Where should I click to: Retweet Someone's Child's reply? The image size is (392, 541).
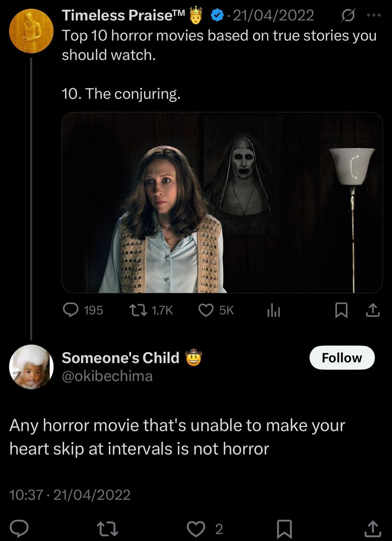tap(108, 528)
